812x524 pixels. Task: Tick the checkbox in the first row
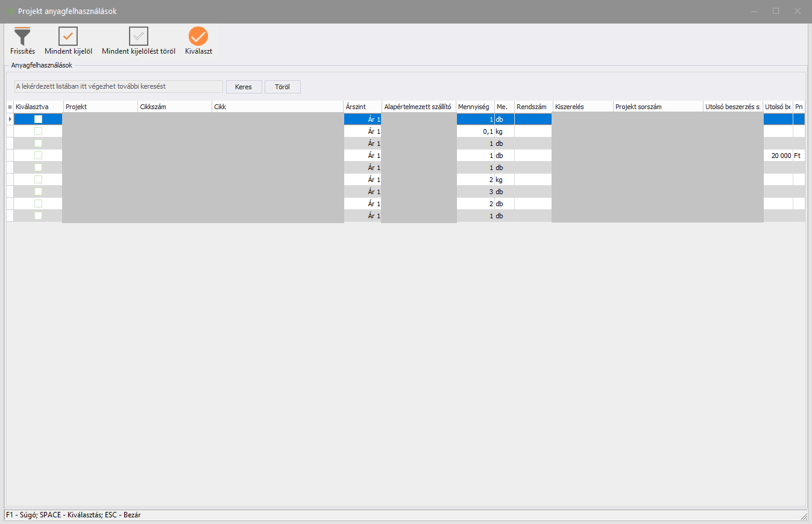pyautogui.click(x=38, y=119)
